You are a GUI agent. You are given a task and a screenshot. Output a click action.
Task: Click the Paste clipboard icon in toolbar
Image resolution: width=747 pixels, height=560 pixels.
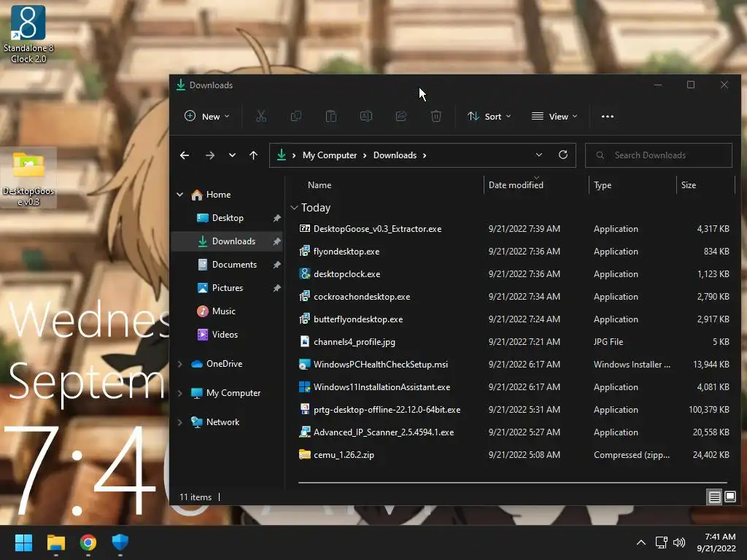tap(331, 116)
